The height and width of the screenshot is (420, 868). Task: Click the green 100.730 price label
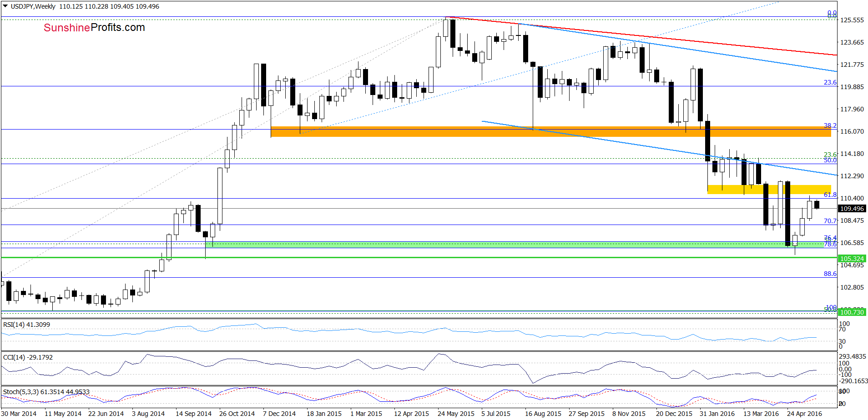[852, 312]
